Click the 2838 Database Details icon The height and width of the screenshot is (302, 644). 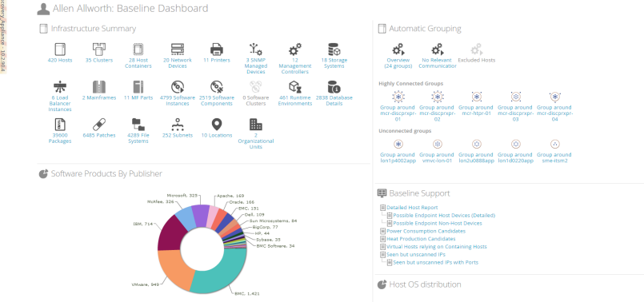click(334, 87)
